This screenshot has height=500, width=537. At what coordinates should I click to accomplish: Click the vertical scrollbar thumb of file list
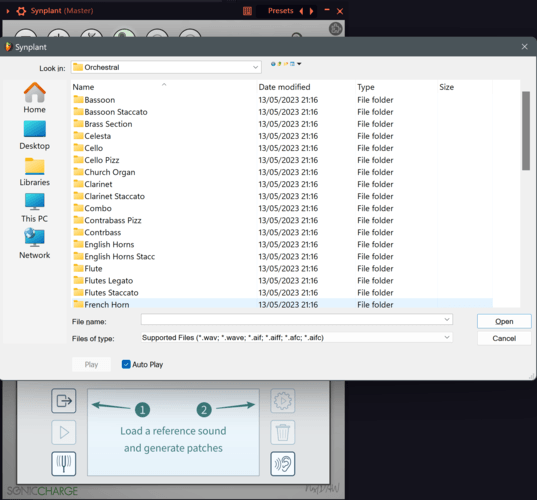click(x=526, y=130)
